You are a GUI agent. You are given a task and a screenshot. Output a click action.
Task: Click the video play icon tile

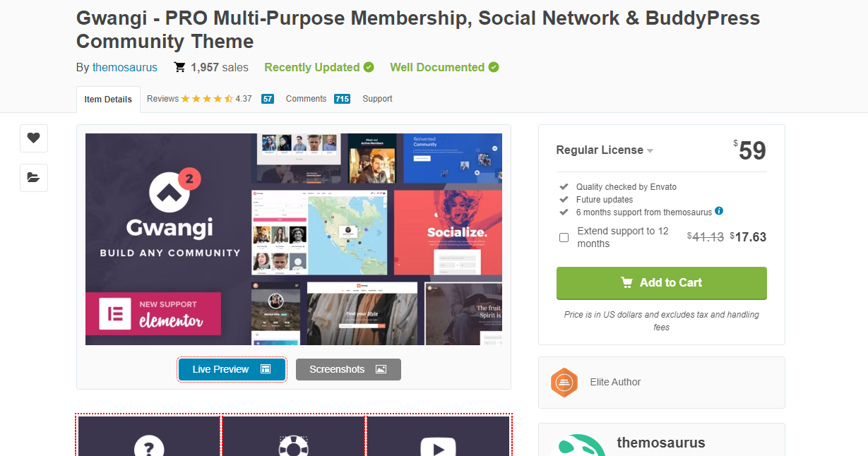(438, 446)
